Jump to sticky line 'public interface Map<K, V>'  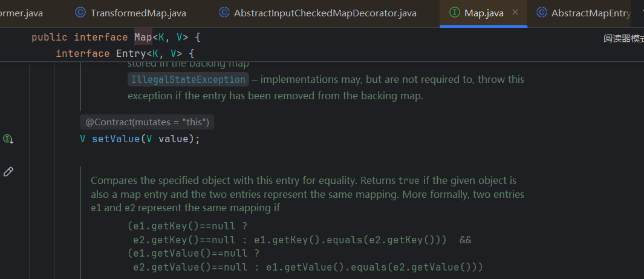click(115, 38)
